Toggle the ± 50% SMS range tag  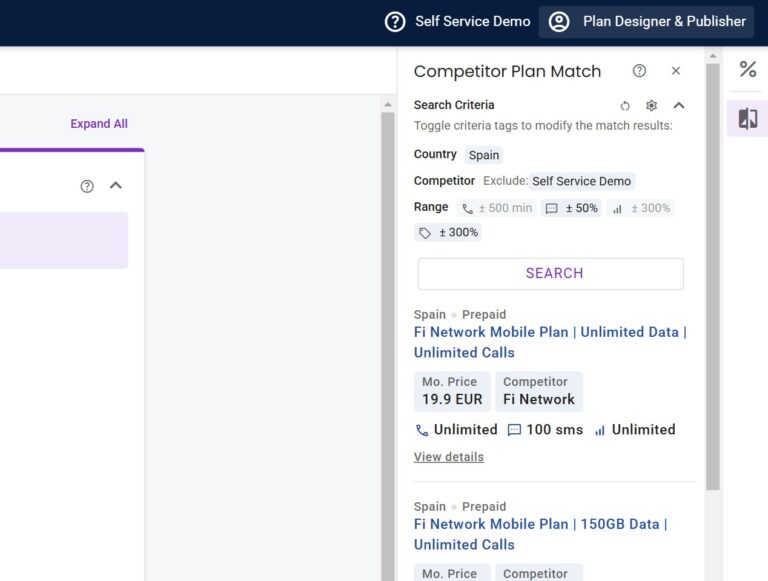tap(571, 208)
